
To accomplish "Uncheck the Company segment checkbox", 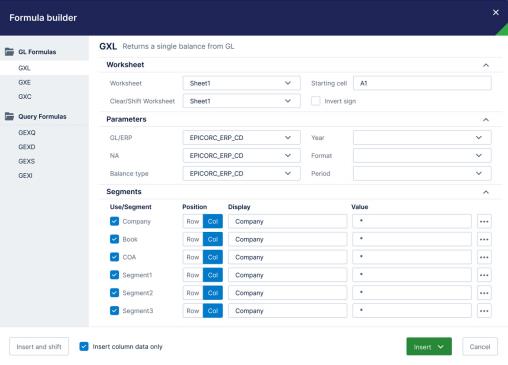I will coord(114,221).
